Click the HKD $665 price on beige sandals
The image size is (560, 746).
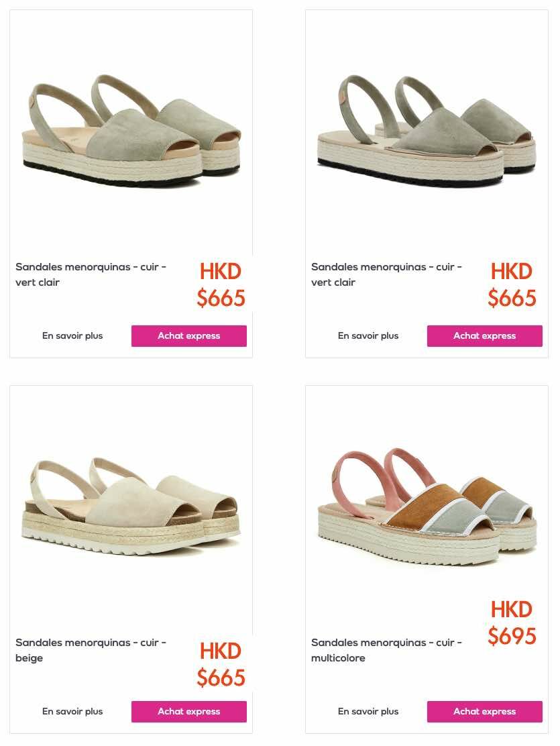coord(221,664)
